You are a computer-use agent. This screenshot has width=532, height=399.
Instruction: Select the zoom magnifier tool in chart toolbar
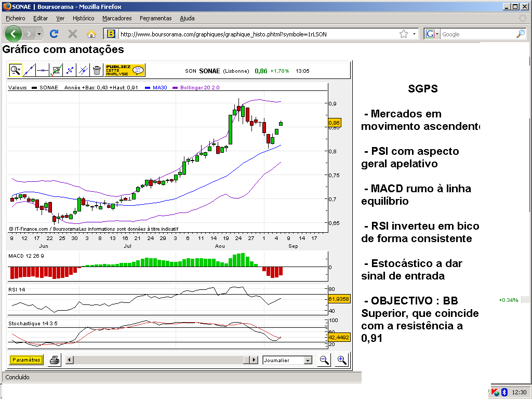pyautogui.click(x=16, y=70)
